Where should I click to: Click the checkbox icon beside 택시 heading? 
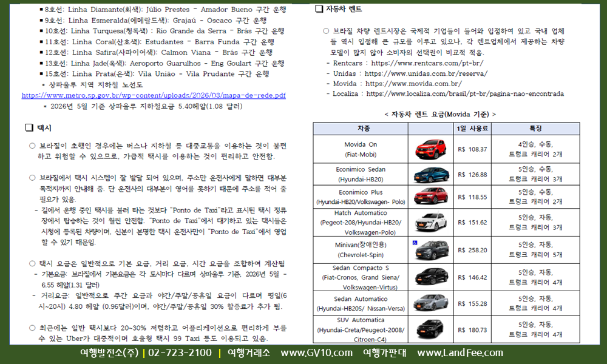(x=29, y=127)
